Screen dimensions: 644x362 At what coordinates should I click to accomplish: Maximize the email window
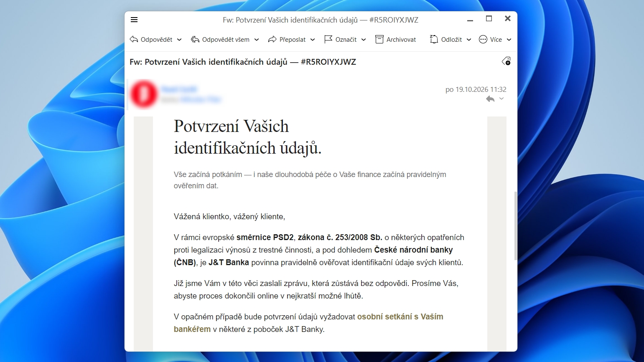coord(489,19)
